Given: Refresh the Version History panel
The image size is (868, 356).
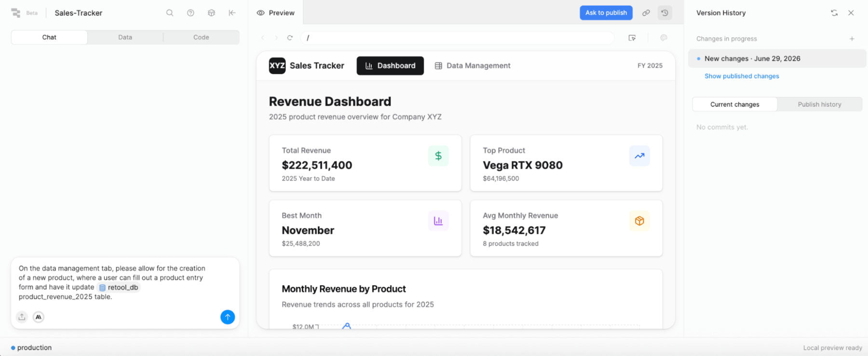Looking at the screenshot, I should [x=834, y=13].
